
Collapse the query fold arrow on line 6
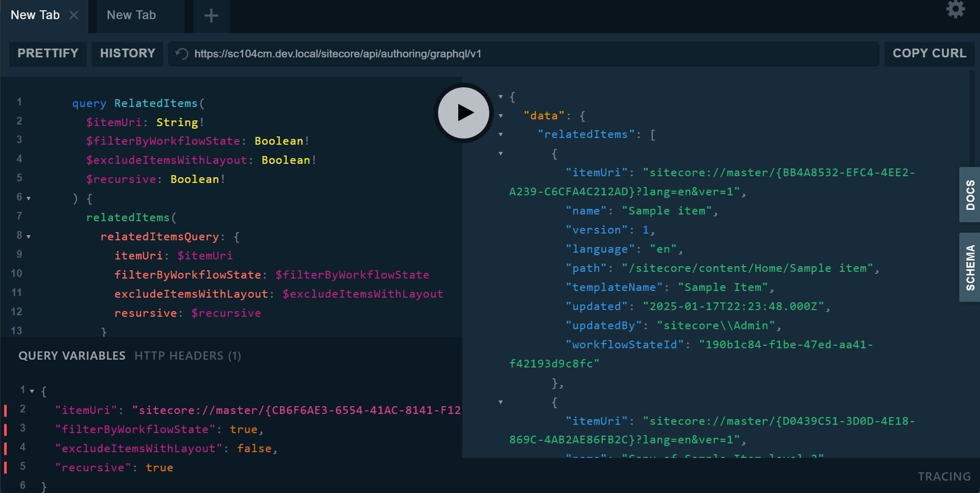[29, 198]
